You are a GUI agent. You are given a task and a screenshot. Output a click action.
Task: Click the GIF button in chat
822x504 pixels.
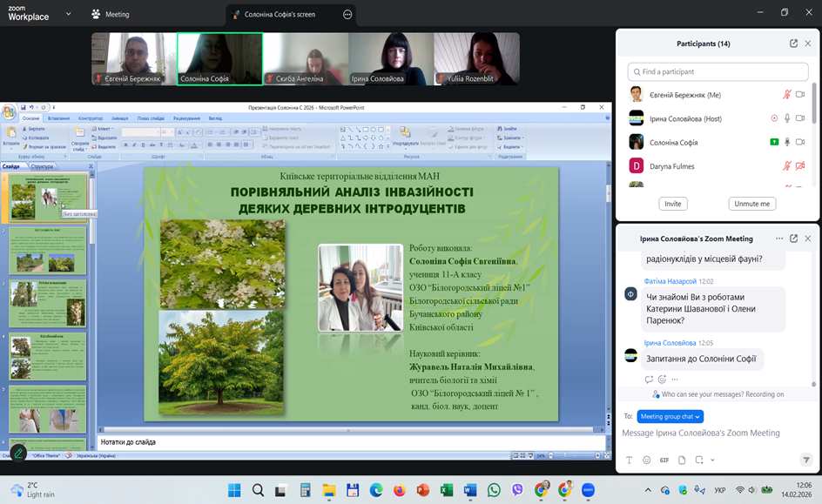664,460
